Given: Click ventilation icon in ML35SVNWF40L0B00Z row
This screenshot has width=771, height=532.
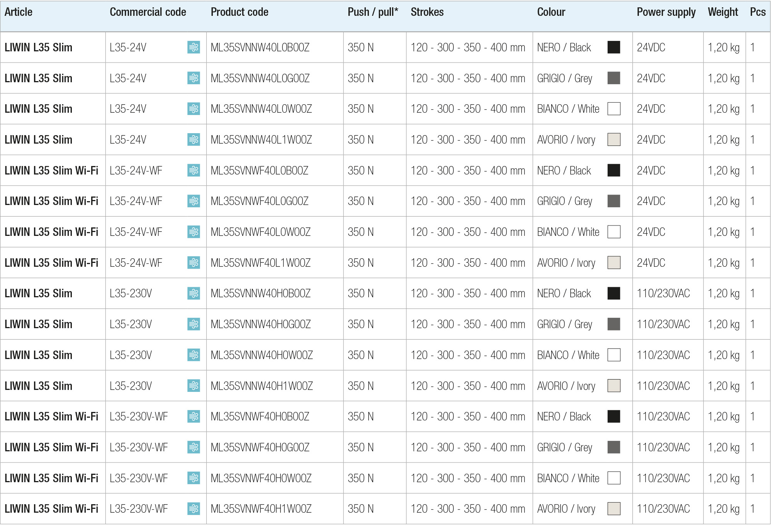Looking at the screenshot, I should (x=194, y=170).
